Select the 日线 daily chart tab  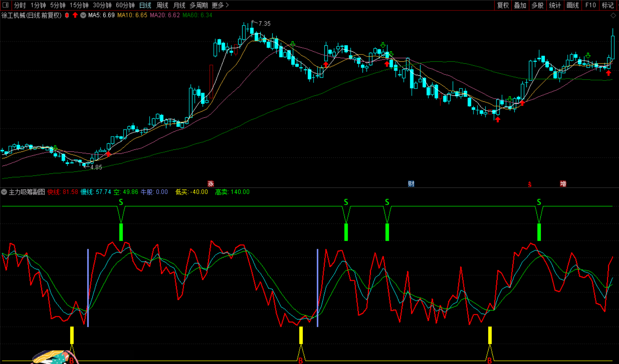(145, 5)
